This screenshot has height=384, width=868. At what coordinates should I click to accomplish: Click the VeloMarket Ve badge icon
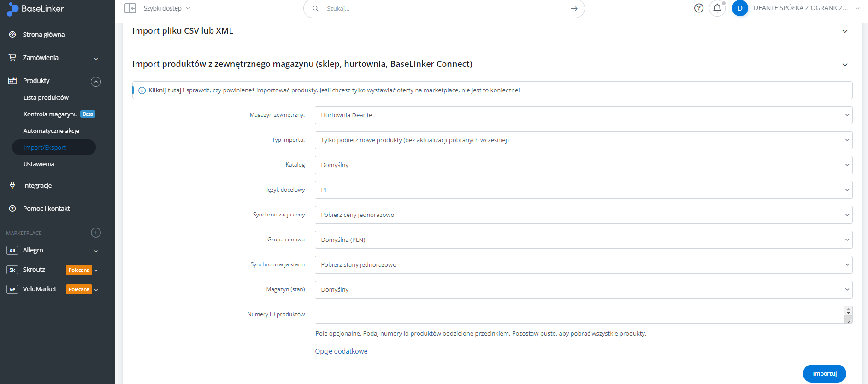point(12,289)
